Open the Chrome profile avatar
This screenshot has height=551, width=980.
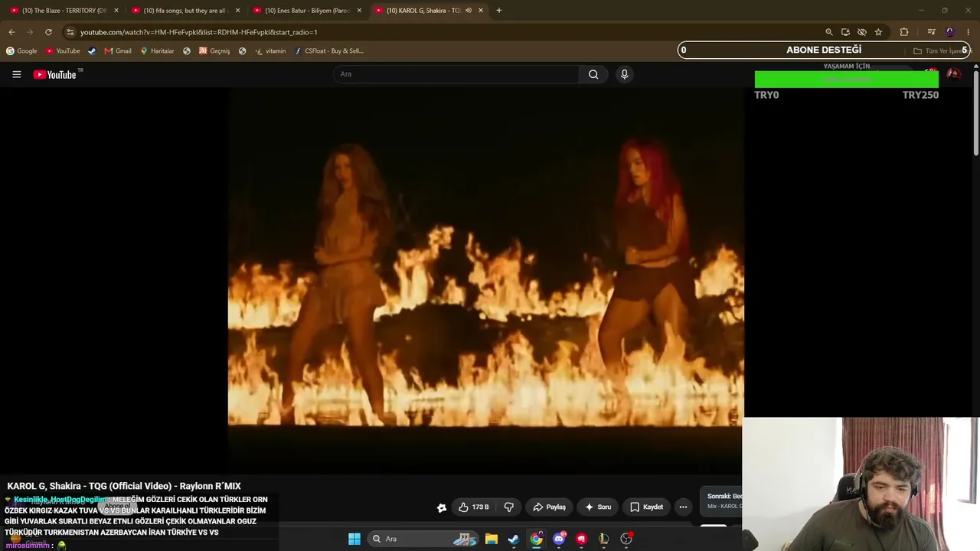(x=950, y=32)
